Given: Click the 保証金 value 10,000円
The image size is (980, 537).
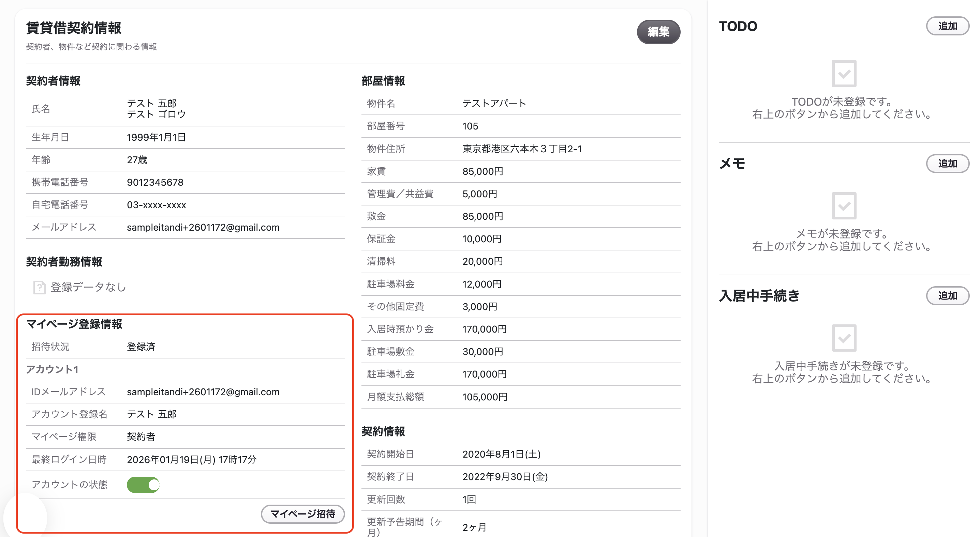Looking at the screenshot, I should (482, 239).
